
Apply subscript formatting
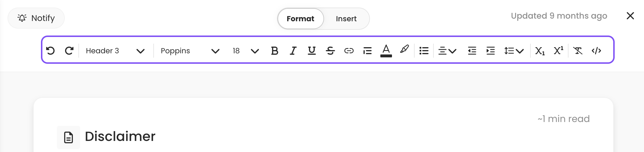coord(540,51)
